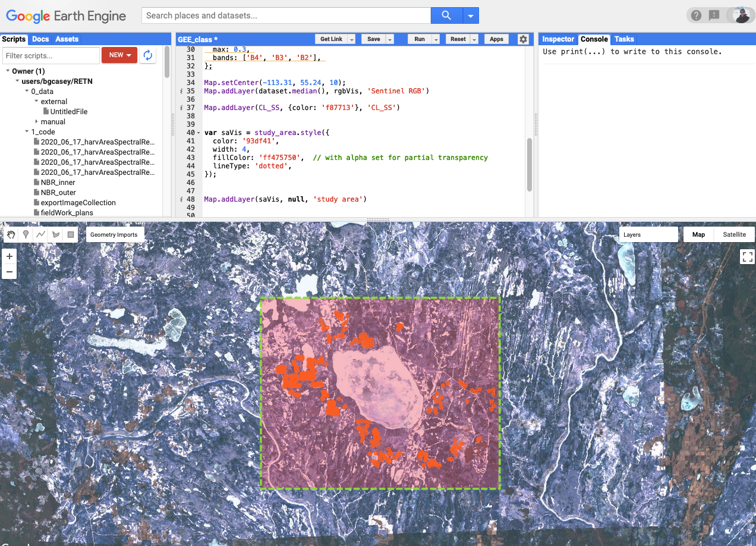The height and width of the screenshot is (546, 756).
Task: Switch to the Inspector tab
Action: click(x=558, y=39)
